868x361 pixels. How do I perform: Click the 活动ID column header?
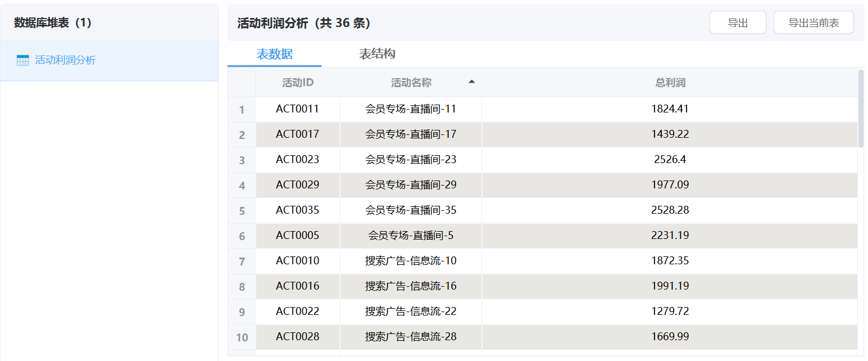[x=298, y=83]
